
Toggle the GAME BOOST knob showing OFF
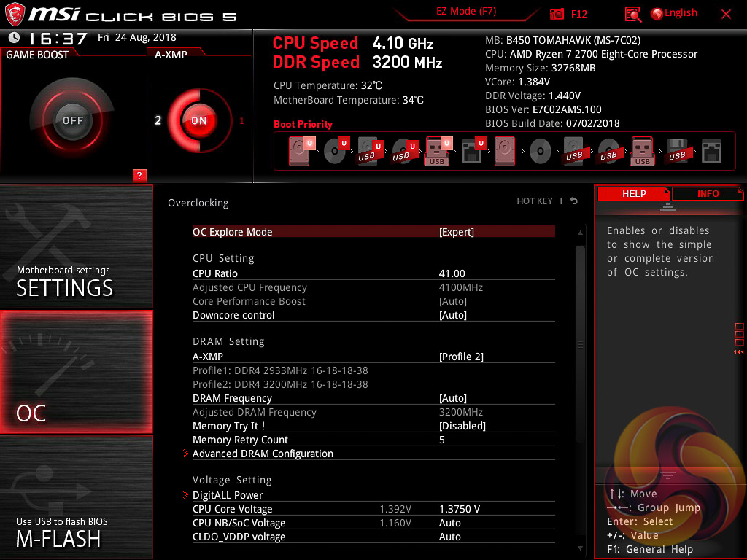(x=72, y=120)
